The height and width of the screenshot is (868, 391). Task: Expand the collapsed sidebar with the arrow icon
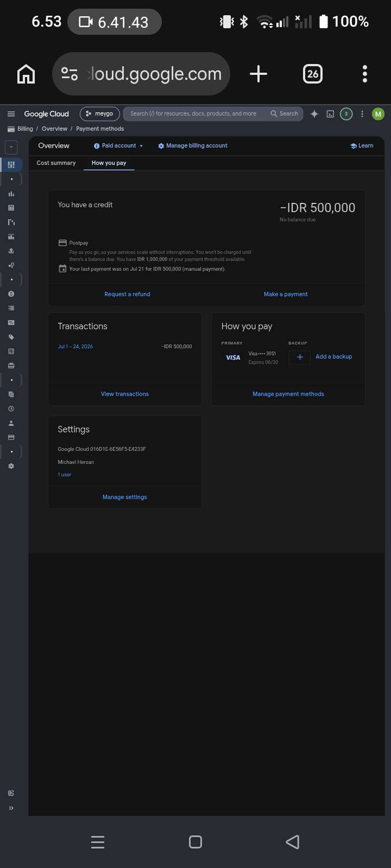click(x=11, y=808)
